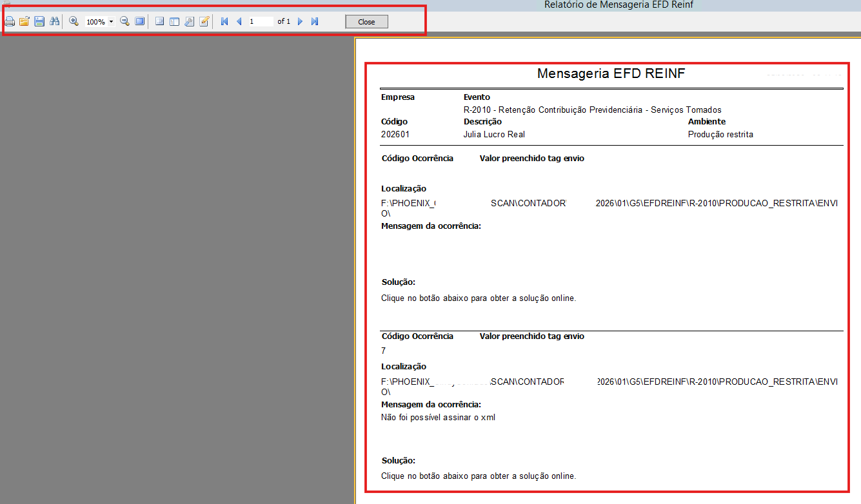Screen dimensions: 861x504
Task: Click occurrence code value '7'
Action: click(384, 351)
